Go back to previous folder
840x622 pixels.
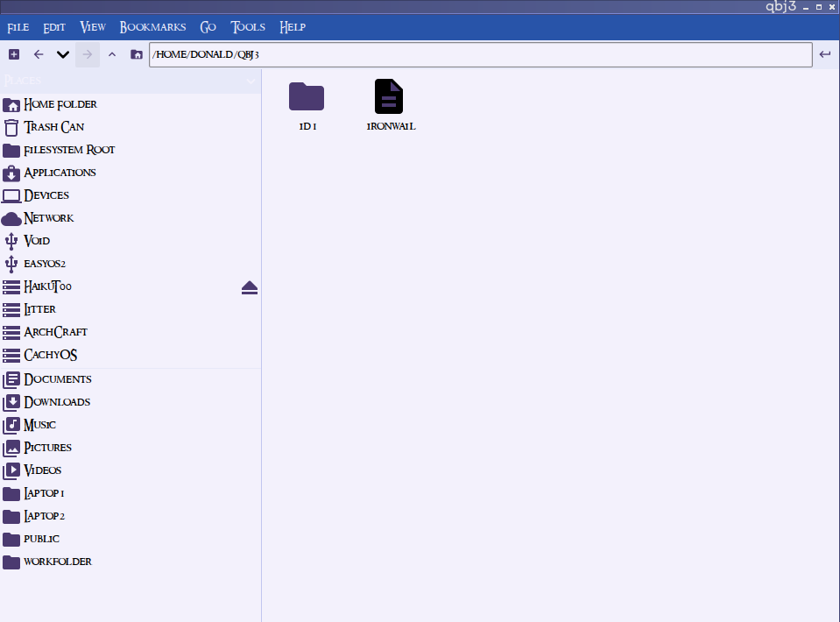(39, 54)
